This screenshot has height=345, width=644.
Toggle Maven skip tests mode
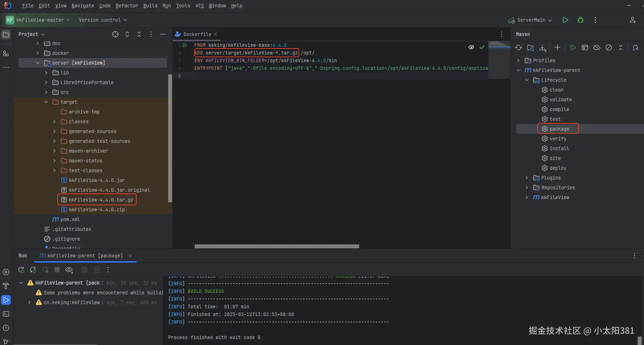click(609, 47)
